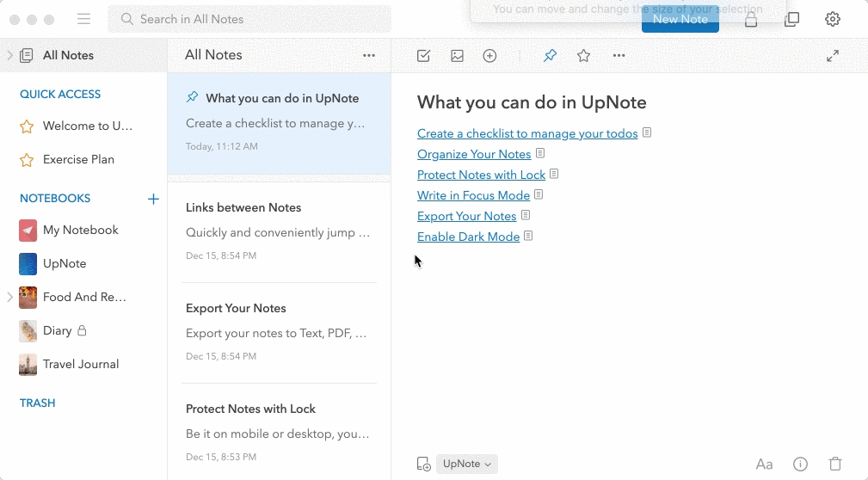Insert an image with the picture icon
Image resolution: width=868 pixels, height=480 pixels.
457,56
